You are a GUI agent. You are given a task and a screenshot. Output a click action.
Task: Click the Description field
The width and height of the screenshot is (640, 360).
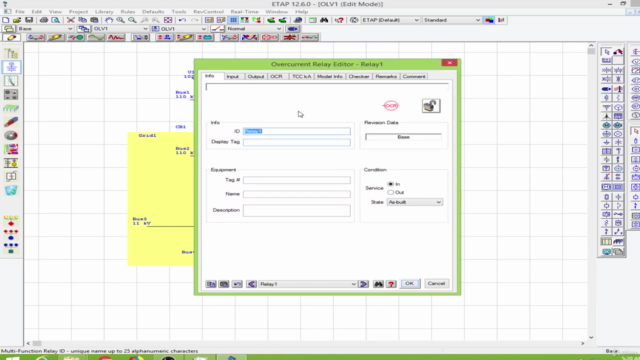297,210
